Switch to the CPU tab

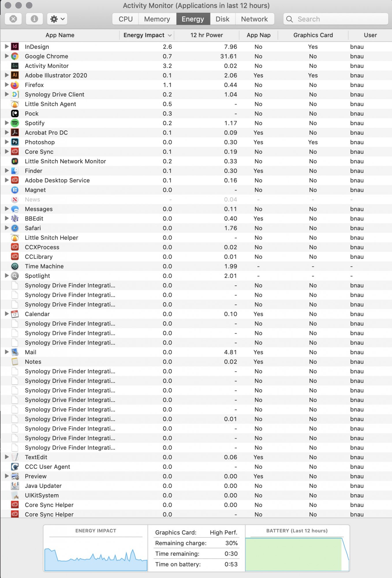coord(126,19)
